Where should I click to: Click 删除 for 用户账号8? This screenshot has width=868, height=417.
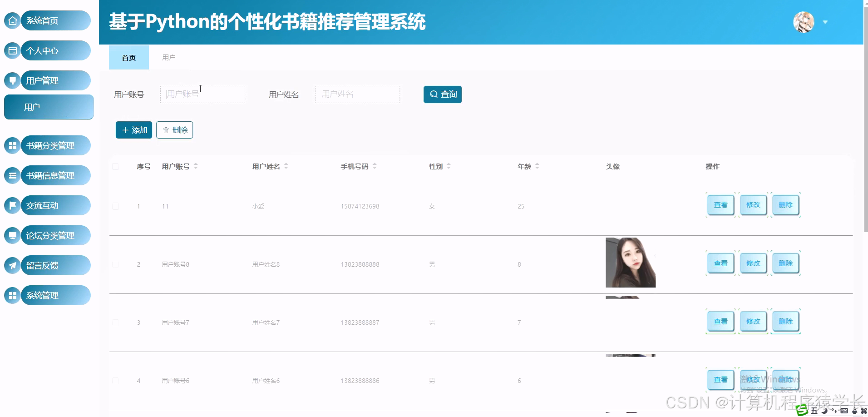tap(786, 263)
